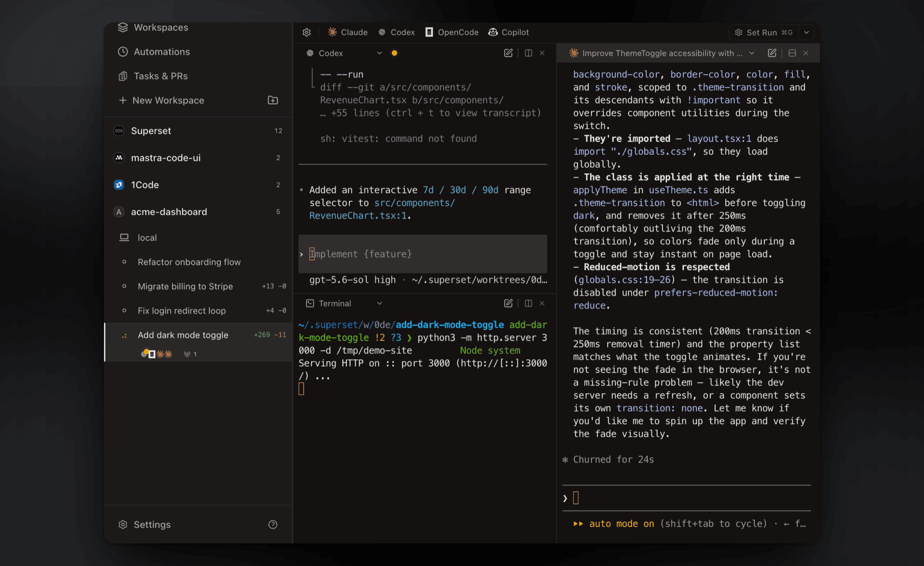Click the Terminal icon in the pane header
This screenshot has width=924, height=566.
[310, 303]
